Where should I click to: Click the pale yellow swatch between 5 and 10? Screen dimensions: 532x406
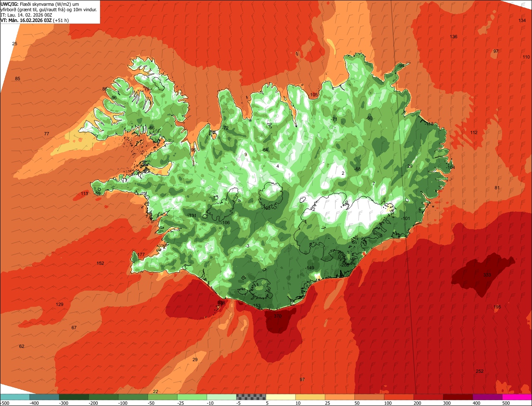(x=280, y=397)
